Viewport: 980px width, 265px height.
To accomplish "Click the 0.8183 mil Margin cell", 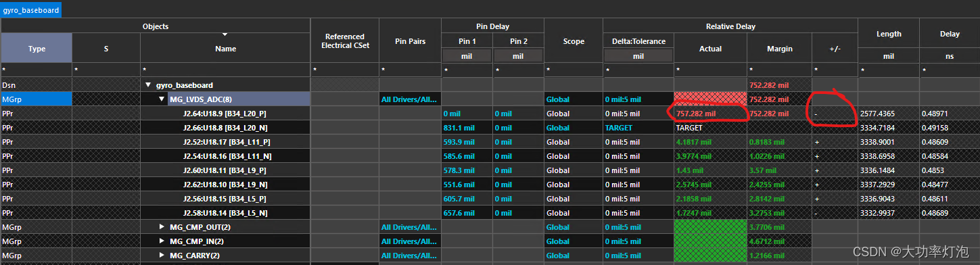I will coord(779,142).
